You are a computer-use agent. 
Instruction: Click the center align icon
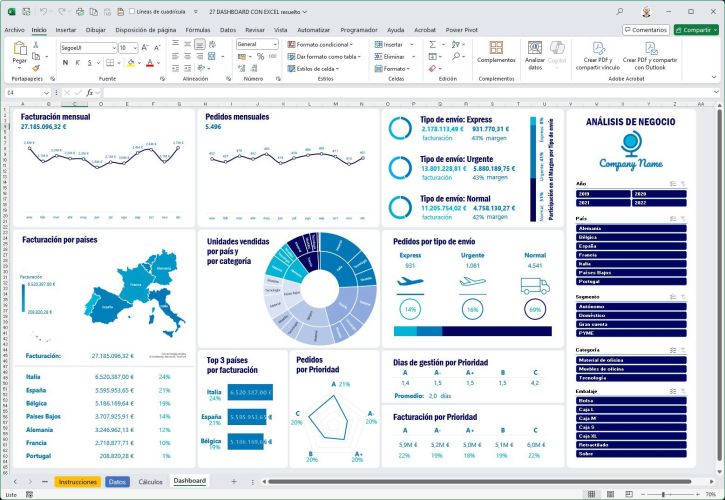(x=187, y=56)
